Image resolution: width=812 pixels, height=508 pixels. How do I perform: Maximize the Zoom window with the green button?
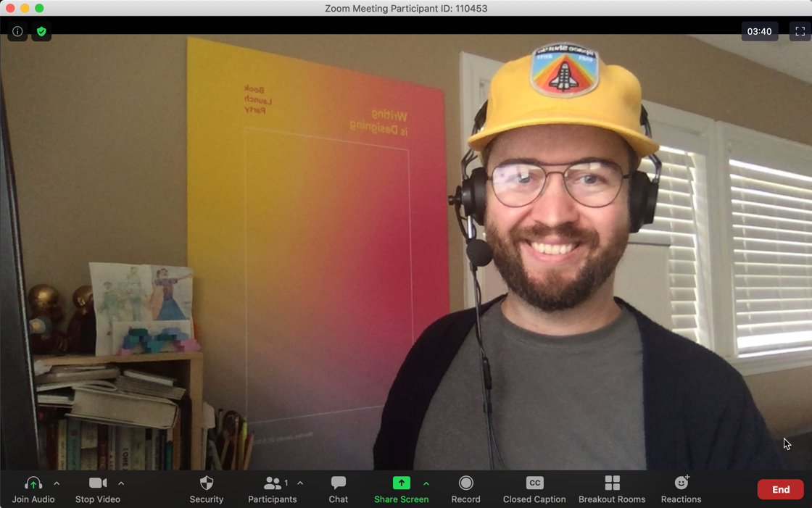(x=39, y=8)
